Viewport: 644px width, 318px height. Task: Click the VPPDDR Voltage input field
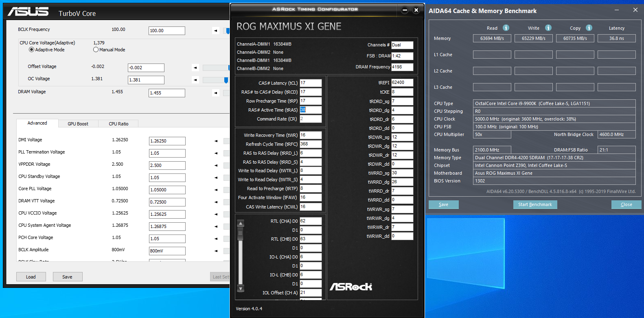[167, 165]
